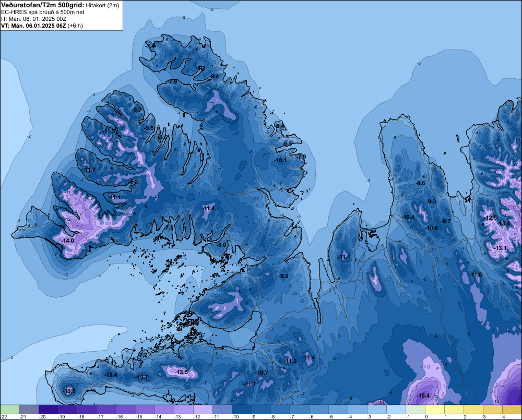The height and width of the screenshot is (420, 522).
Task: Click the -9.3 temperature label
Action: click(432, 201)
